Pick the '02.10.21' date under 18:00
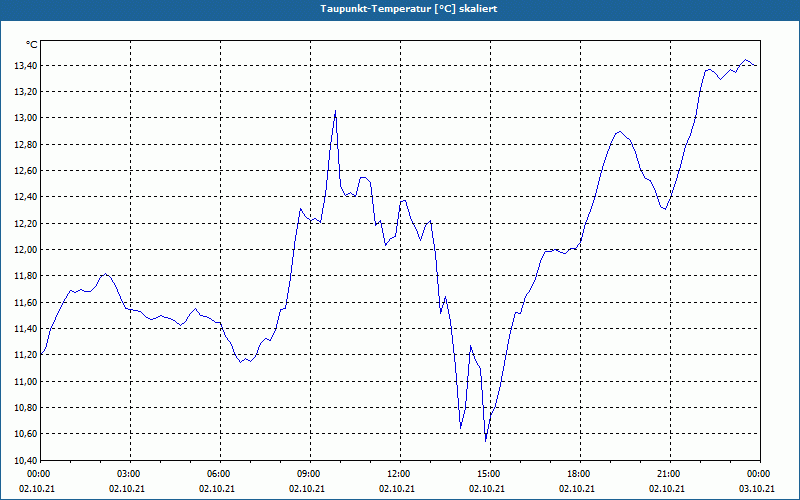Viewport: 800px width, 500px height. point(577,488)
